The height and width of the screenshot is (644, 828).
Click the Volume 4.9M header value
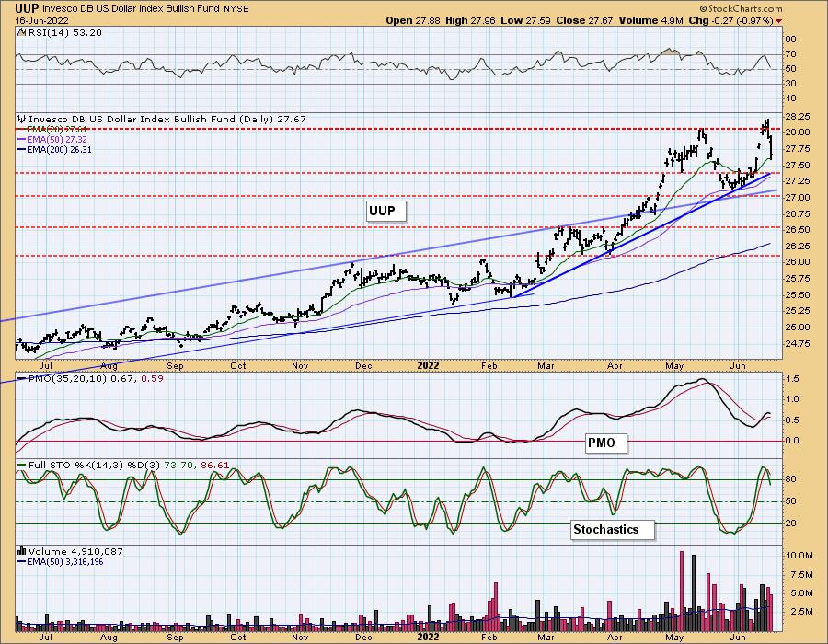(651, 20)
